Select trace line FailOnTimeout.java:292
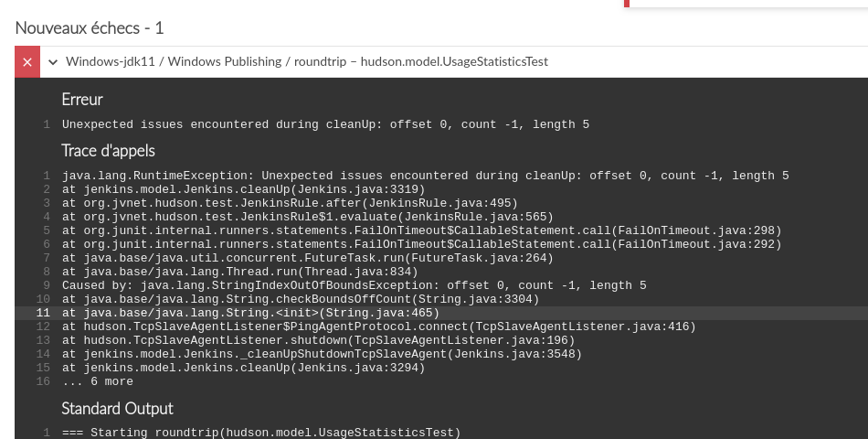 pyautogui.click(x=422, y=244)
